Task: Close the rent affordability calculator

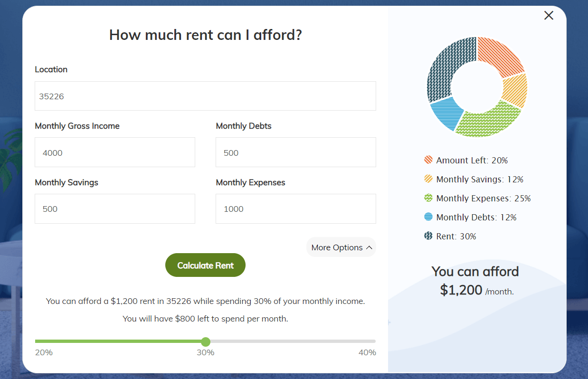Action: (549, 15)
